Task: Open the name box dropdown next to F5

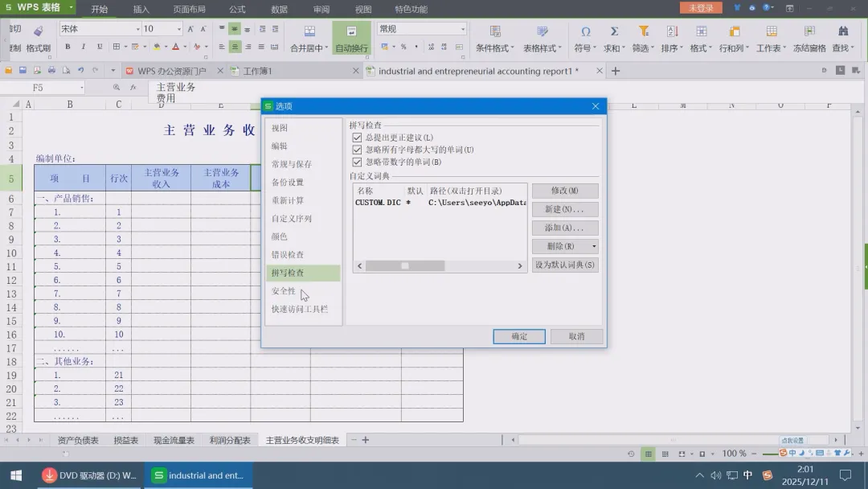Action: pos(81,88)
